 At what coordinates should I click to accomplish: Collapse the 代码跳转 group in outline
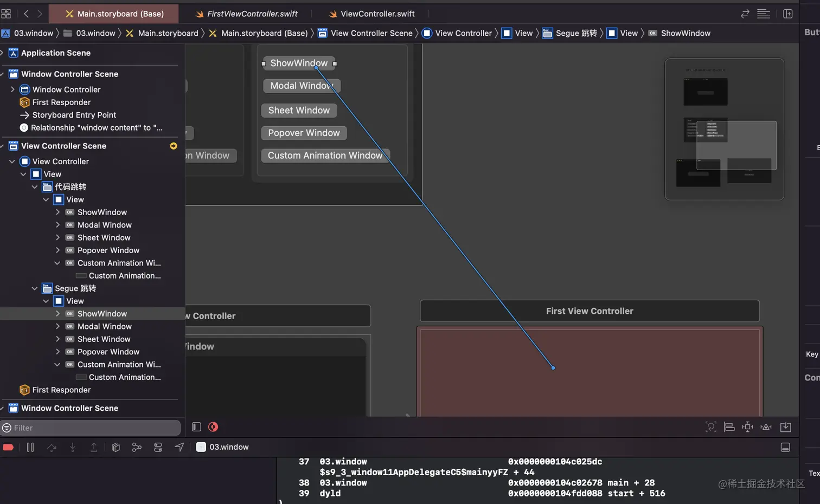pos(35,187)
